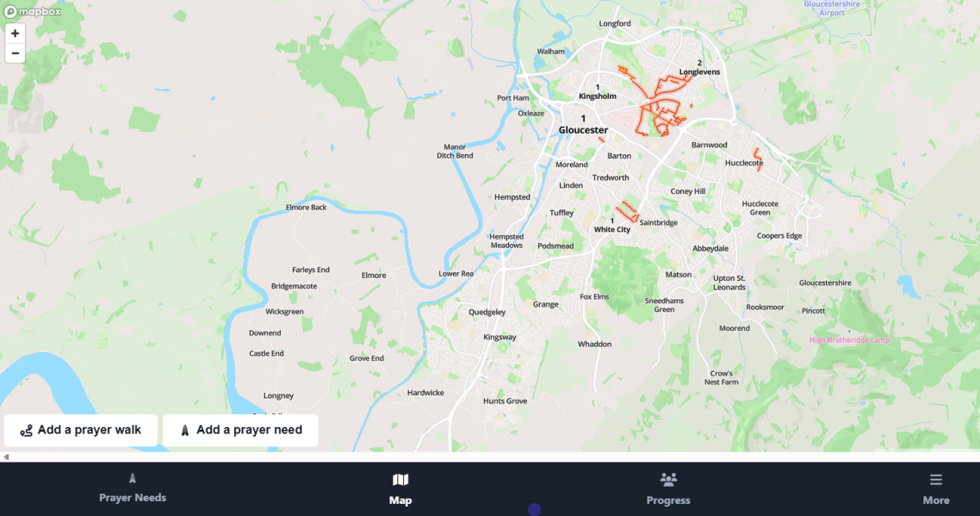Zoom in with the plus button
Viewport: 980px width, 516px height.
pos(15,34)
